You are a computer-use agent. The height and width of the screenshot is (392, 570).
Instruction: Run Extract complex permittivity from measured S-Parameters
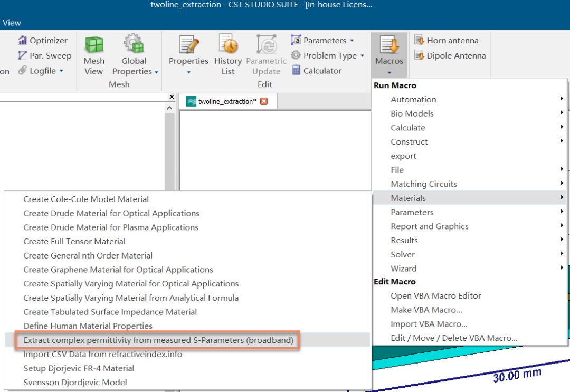[x=187, y=340]
